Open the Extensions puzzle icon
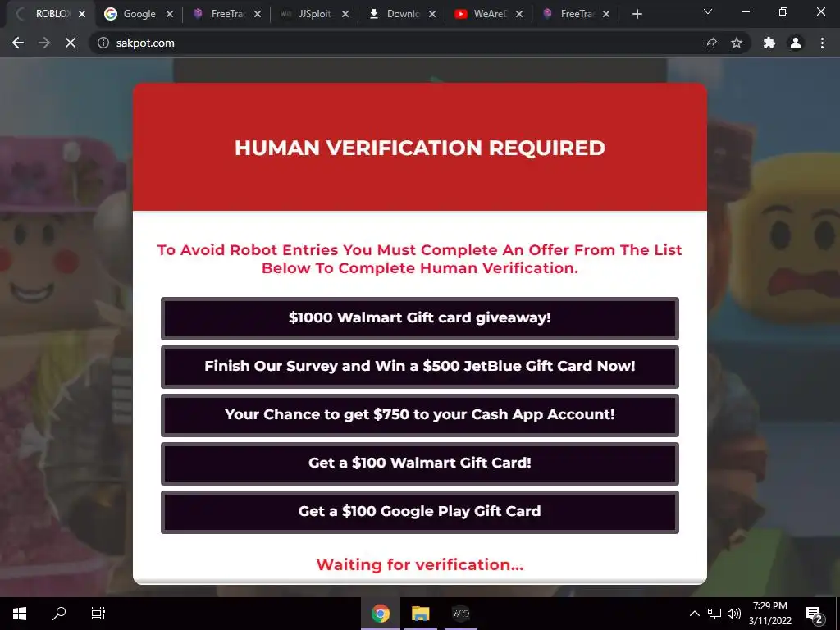 click(769, 43)
